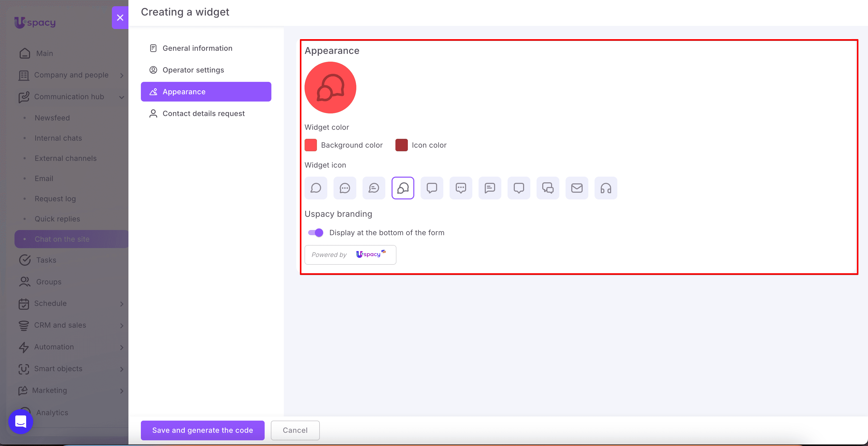Click the Cancel button
The width and height of the screenshot is (868, 446).
(295, 430)
